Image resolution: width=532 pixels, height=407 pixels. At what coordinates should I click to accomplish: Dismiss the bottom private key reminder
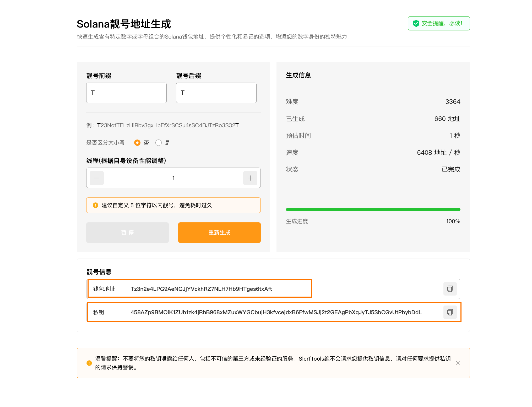(458, 363)
